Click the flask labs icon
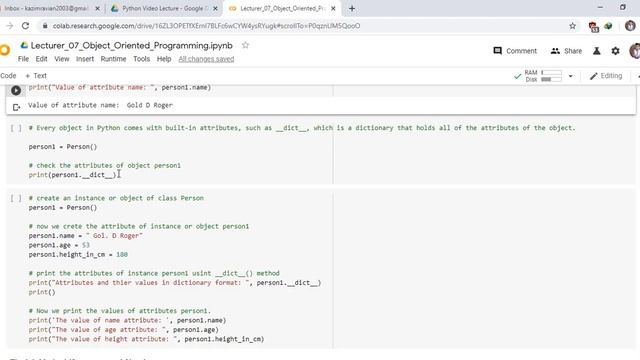Viewport: 640px width, 360px height. (x=596, y=51)
